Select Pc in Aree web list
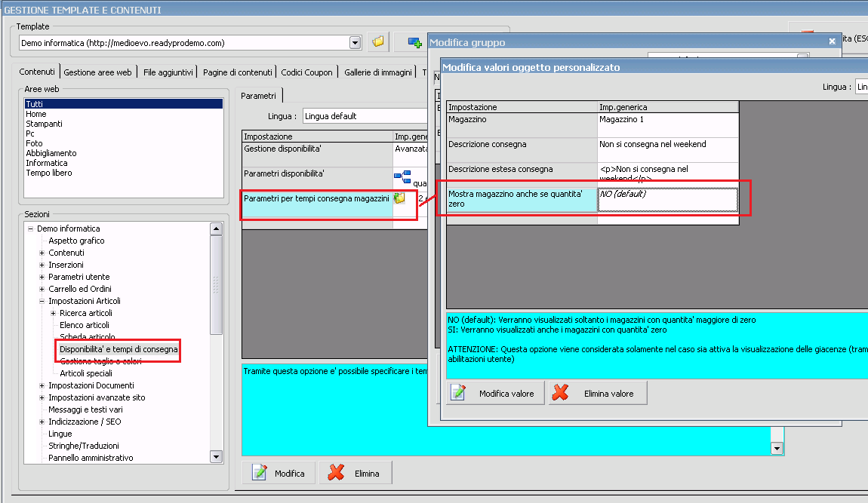 point(124,133)
